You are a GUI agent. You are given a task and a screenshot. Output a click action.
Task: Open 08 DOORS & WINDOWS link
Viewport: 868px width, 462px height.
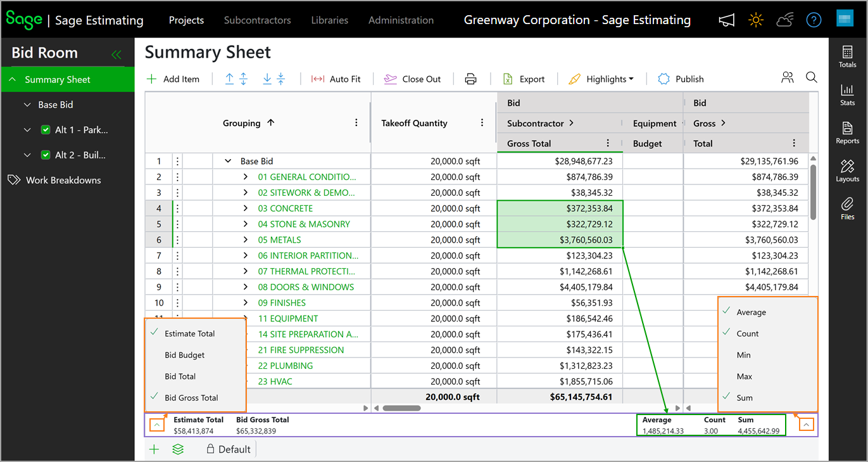tap(306, 287)
